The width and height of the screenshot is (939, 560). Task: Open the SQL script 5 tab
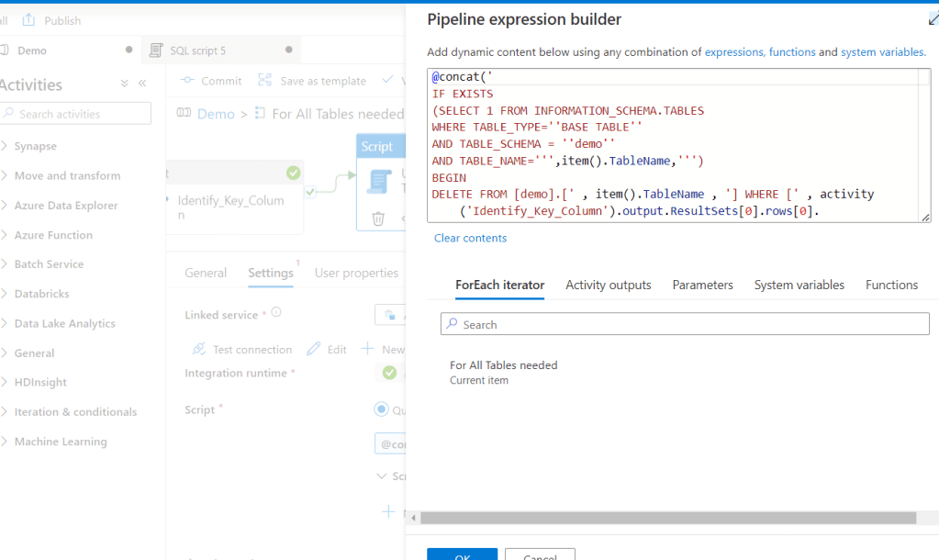(x=197, y=50)
